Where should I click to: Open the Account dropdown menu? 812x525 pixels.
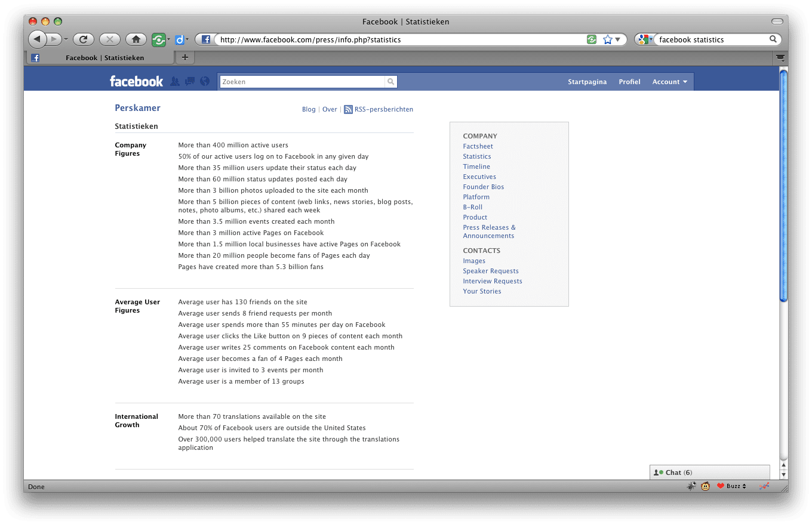669,82
